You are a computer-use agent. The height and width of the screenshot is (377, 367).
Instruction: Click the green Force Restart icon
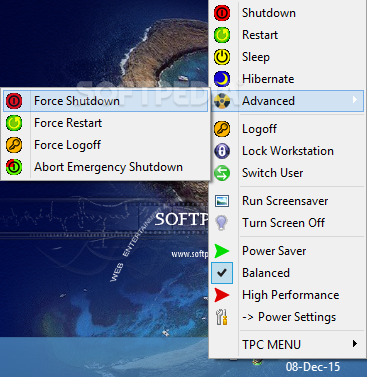[14, 123]
